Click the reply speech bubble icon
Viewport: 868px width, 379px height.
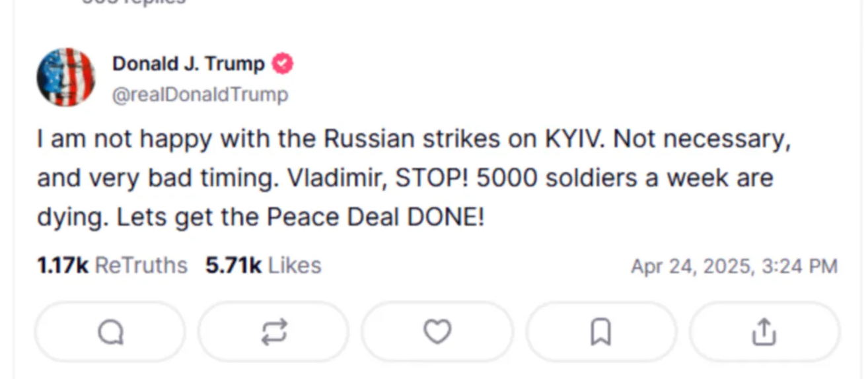110,332
